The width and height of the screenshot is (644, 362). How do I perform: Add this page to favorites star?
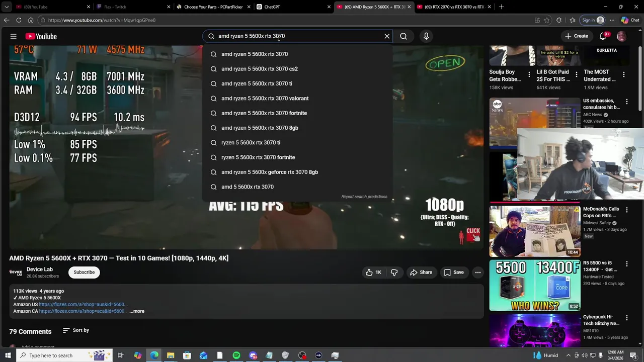coord(547,20)
